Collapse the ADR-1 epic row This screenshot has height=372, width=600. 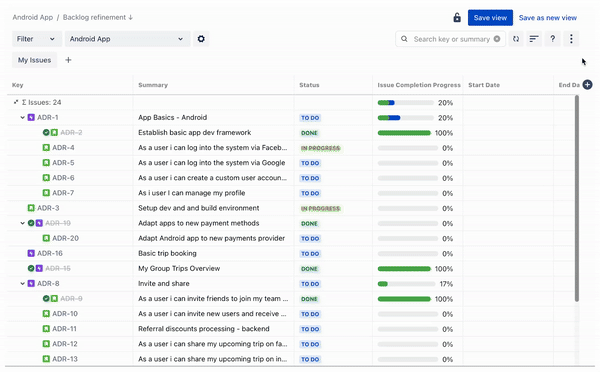tap(23, 117)
